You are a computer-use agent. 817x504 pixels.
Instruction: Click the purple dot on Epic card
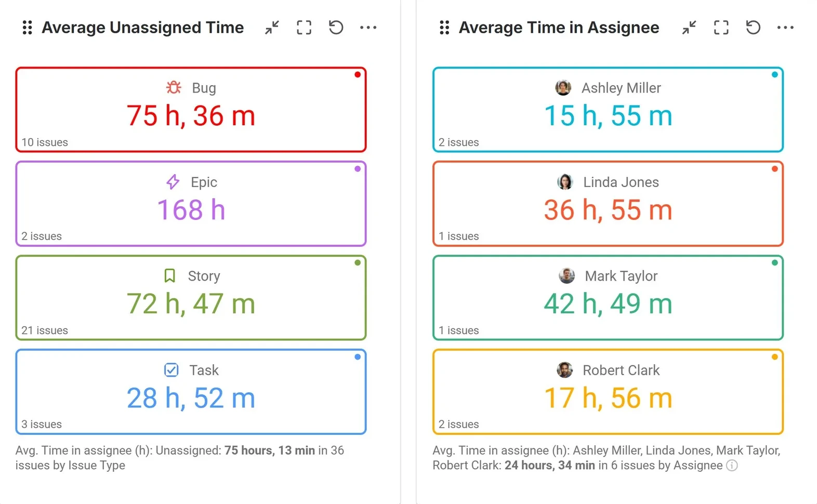click(358, 168)
